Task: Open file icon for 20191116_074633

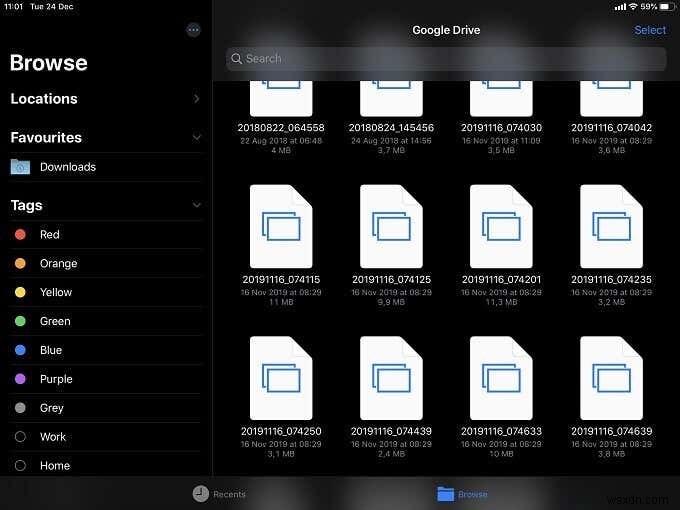Action: [501, 378]
